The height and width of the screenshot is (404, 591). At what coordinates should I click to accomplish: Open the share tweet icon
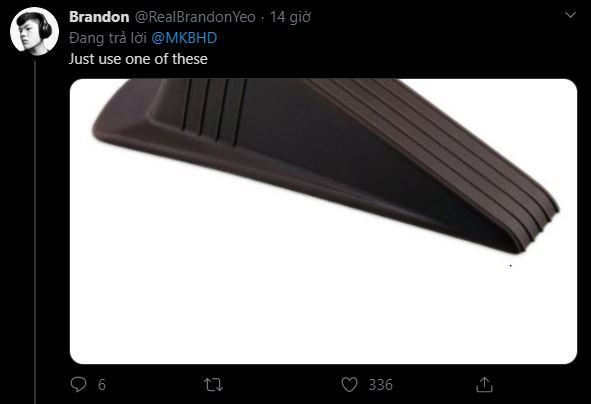click(484, 385)
